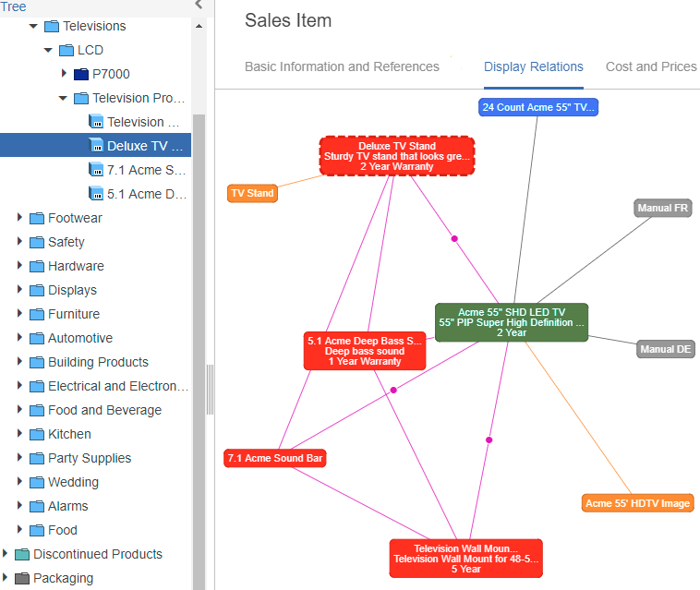Open the Cost and Prices tab
The image size is (700, 590).
click(x=651, y=67)
